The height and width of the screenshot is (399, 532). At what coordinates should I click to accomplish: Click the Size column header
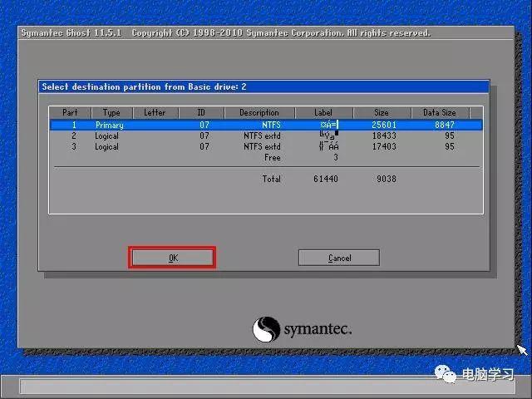381,112
